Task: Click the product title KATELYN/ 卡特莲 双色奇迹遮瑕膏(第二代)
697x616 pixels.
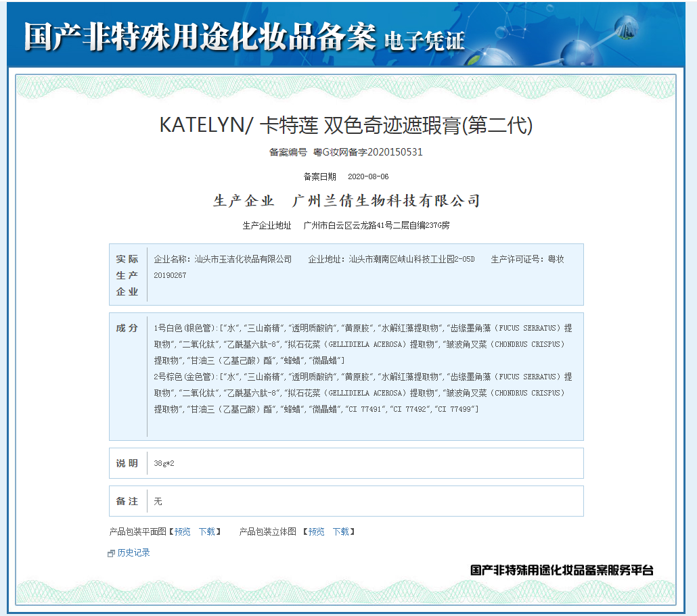Action: pos(346,125)
